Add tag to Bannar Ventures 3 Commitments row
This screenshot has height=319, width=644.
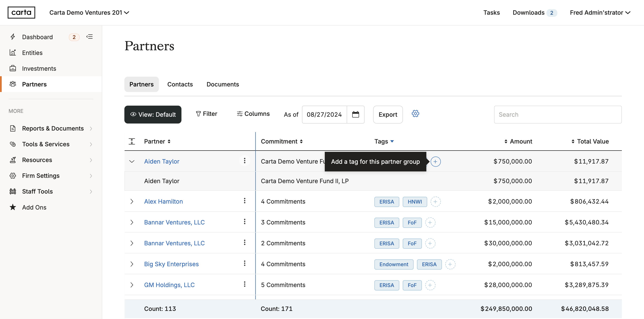[430, 223]
